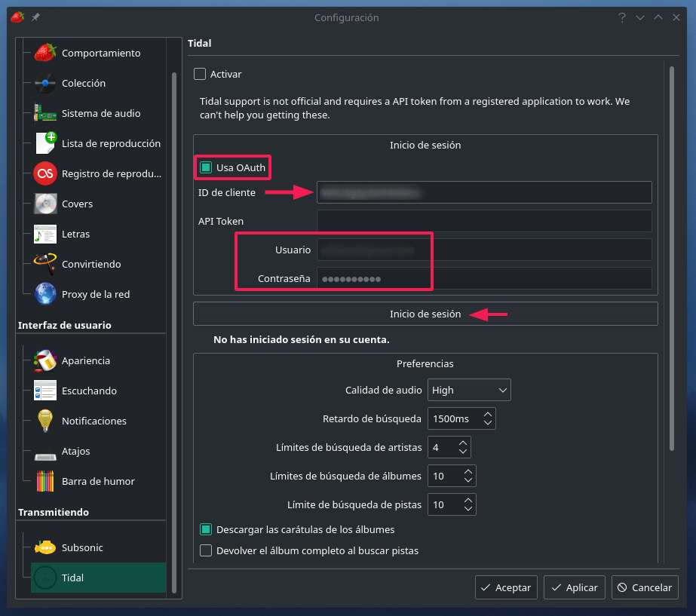Click the Comportamiento strawberry icon
696x616 pixels.
coord(45,53)
